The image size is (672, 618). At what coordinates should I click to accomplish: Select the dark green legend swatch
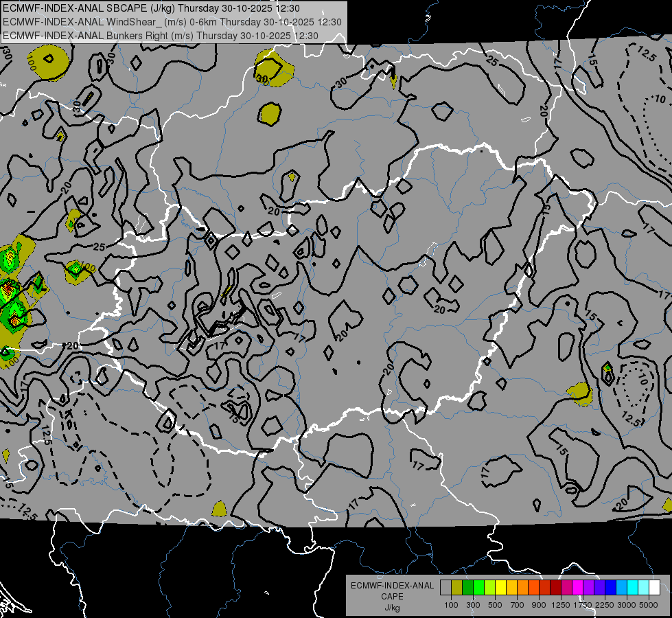point(467,587)
